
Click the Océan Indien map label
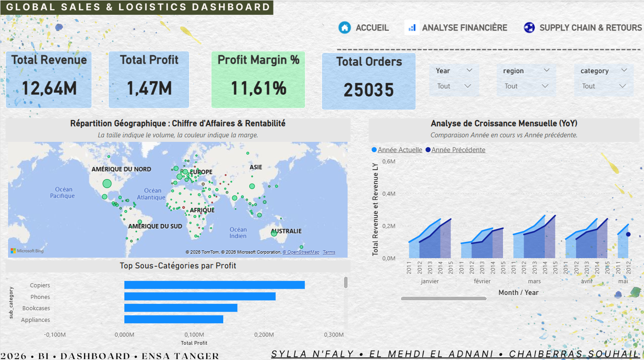click(x=238, y=233)
